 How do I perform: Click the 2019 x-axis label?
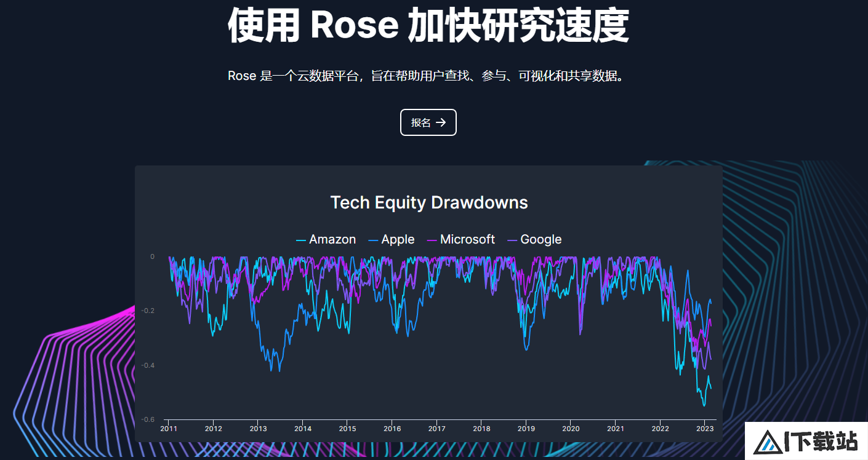pyautogui.click(x=526, y=429)
